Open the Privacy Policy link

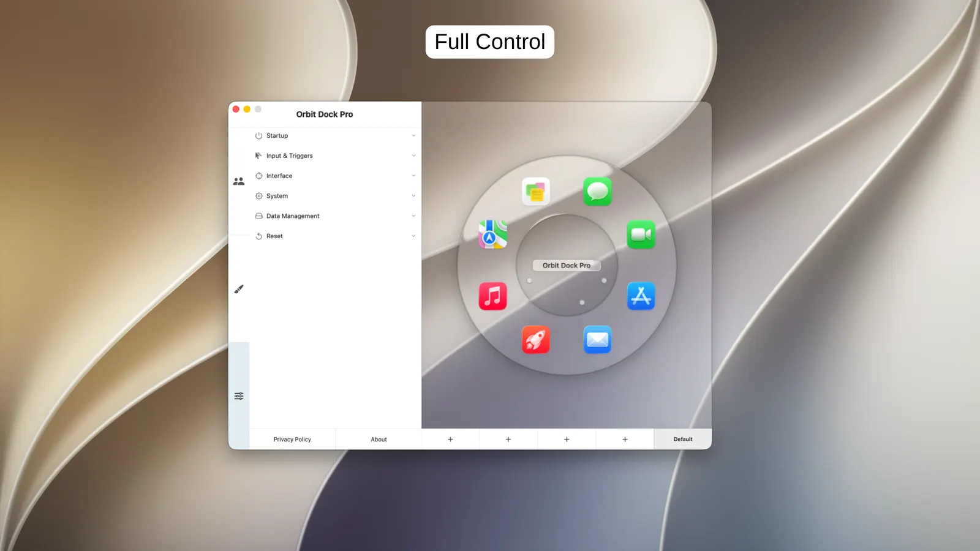point(292,440)
